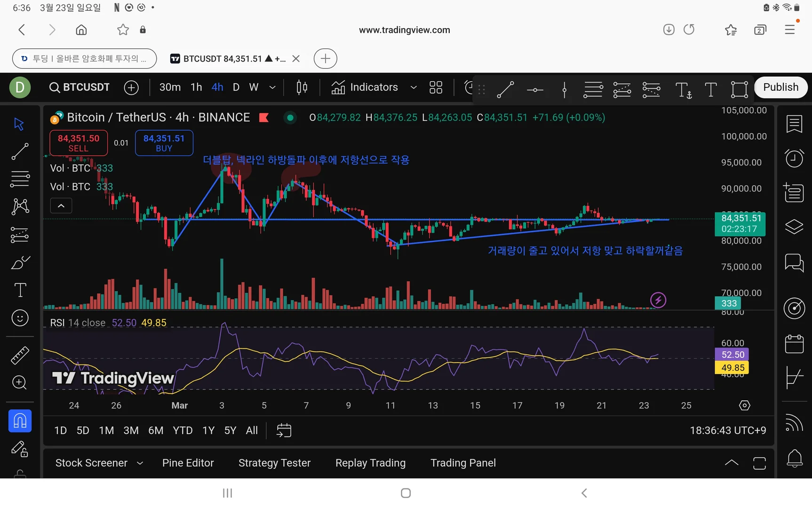Click the zoom in magnifier tool
Screen dimensions: 812x508
20,382
